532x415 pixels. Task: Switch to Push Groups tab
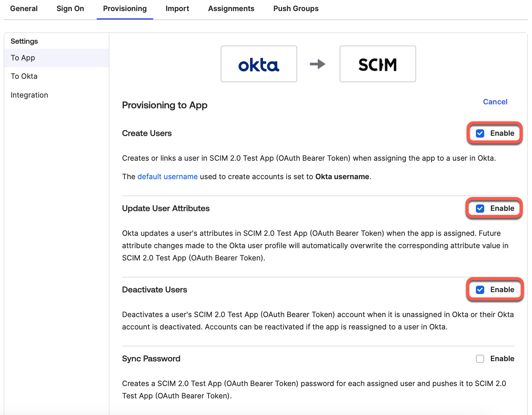pyautogui.click(x=296, y=9)
